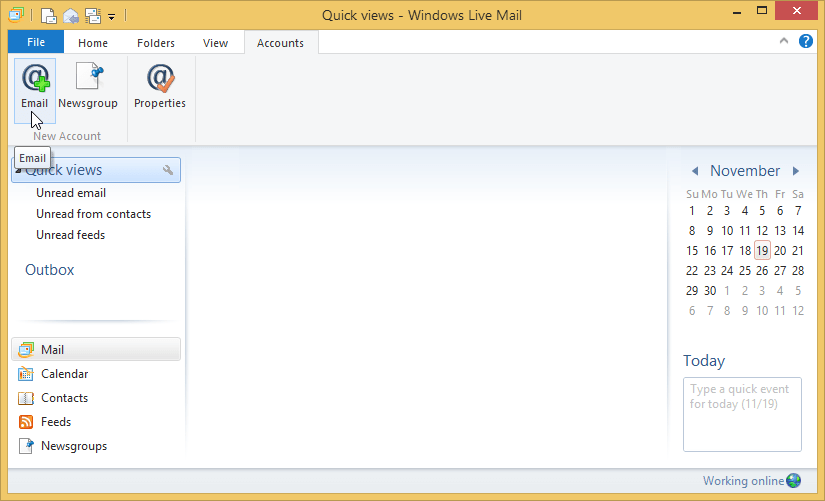This screenshot has height=501, width=825.
Task: Open Unread email view
Action: point(71,193)
